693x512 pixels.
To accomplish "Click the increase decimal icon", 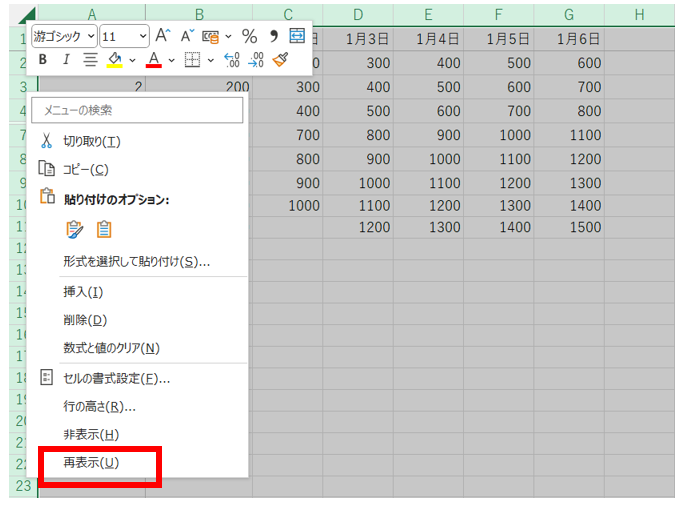I will (231, 60).
